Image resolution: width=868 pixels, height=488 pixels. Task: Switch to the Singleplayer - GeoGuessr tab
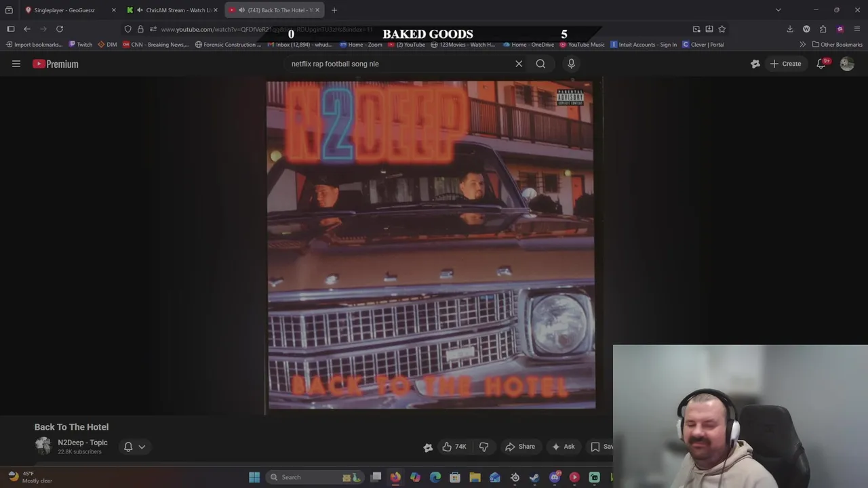pos(64,10)
